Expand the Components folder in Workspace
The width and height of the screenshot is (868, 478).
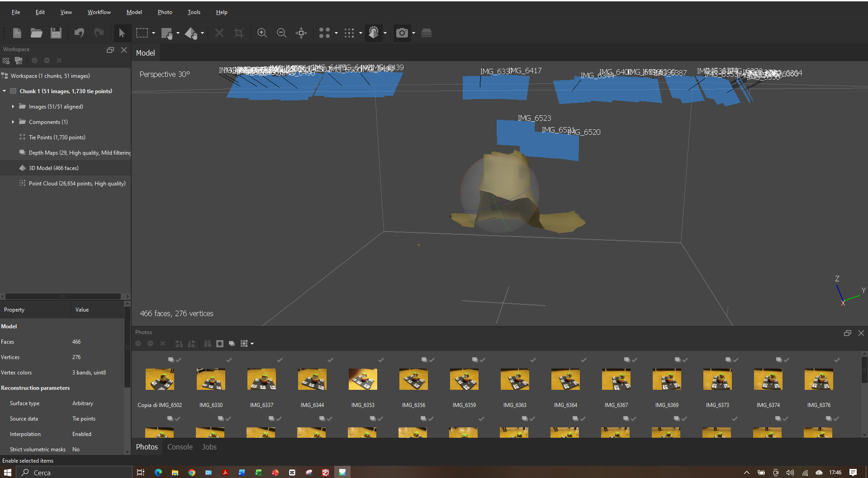pyautogui.click(x=13, y=122)
